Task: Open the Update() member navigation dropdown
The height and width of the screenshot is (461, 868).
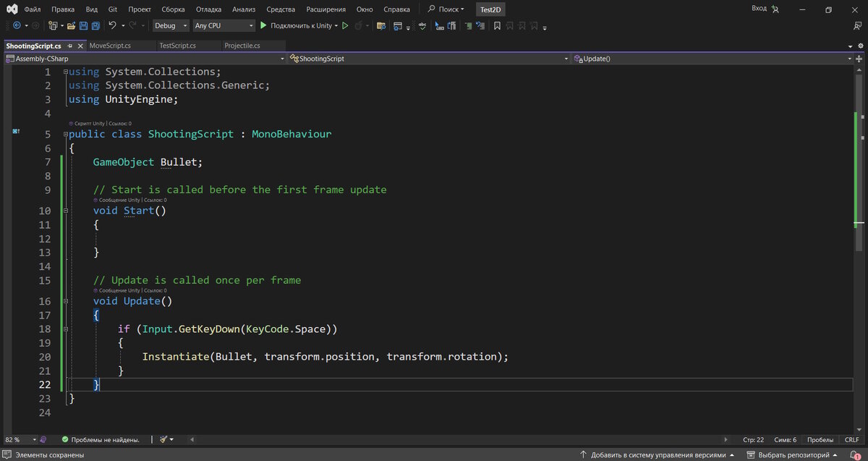Action: (713, 59)
